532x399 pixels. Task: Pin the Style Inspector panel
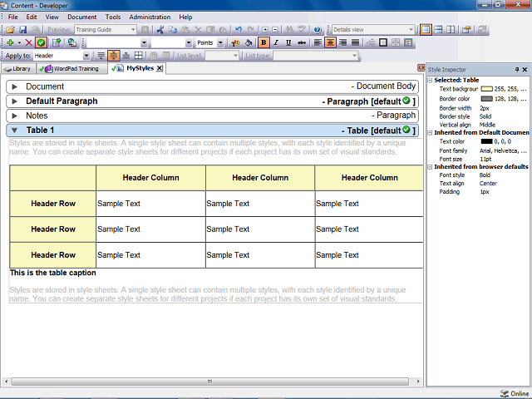pos(517,70)
